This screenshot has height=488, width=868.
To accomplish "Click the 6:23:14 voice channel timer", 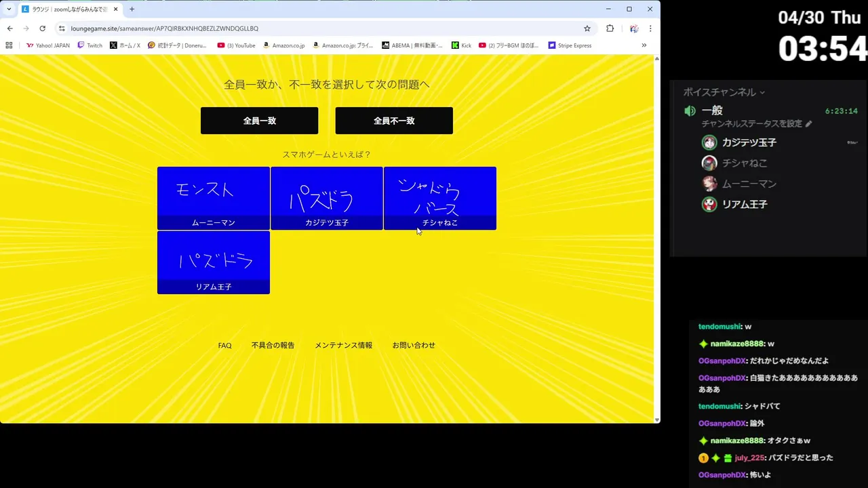I will point(841,111).
